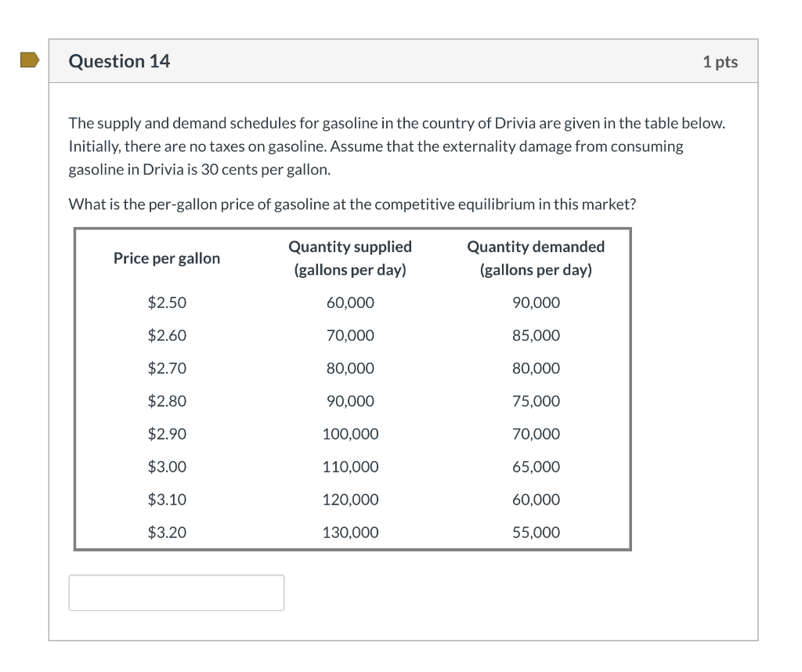Click the Question 14 header

click(119, 60)
